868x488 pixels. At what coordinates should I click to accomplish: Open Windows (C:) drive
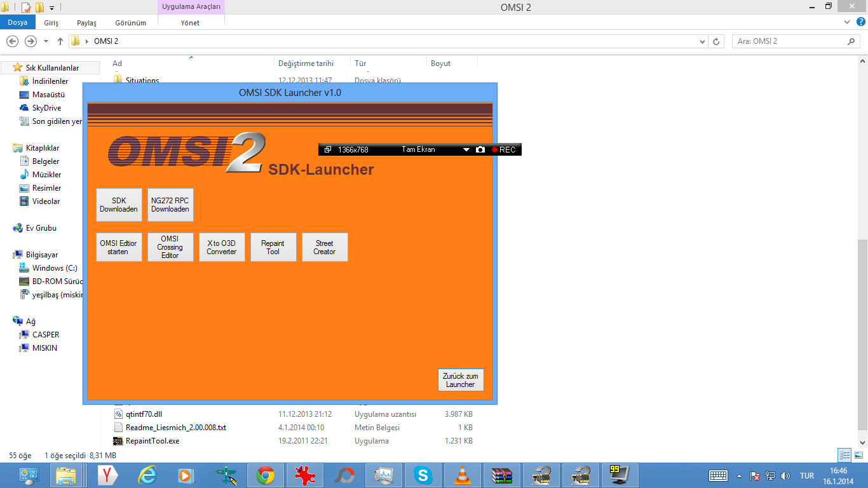(x=55, y=268)
